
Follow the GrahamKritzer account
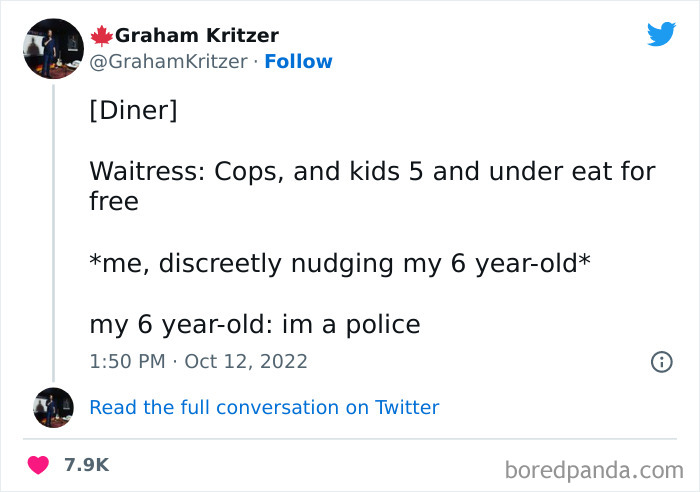click(298, 61)
